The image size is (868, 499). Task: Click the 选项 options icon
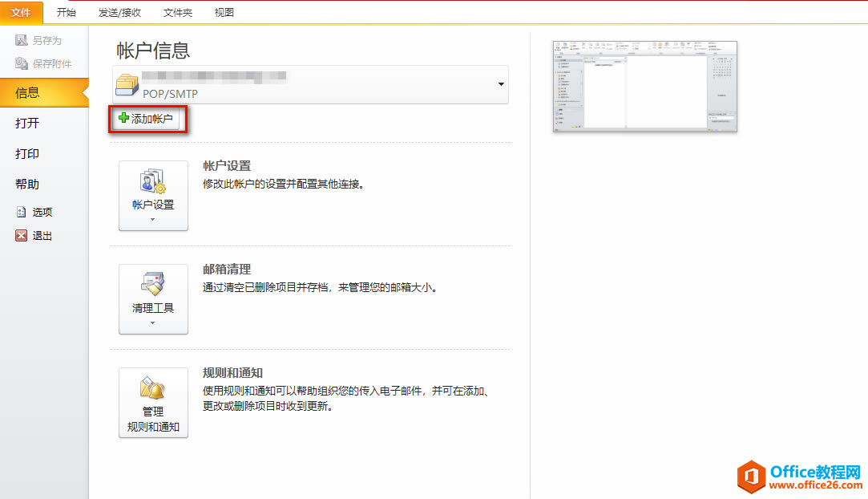[22, 213]
